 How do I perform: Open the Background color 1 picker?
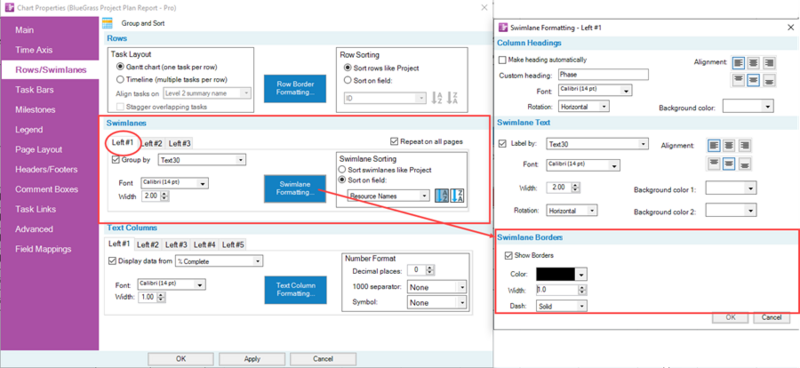731,189
